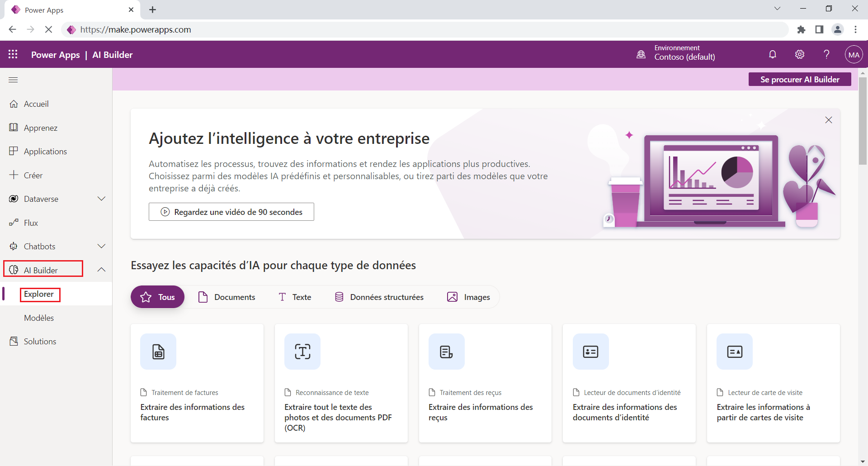868x466 pixels.
Task: Open the browser extensions puzzle icon
Action: pos(801,29)
